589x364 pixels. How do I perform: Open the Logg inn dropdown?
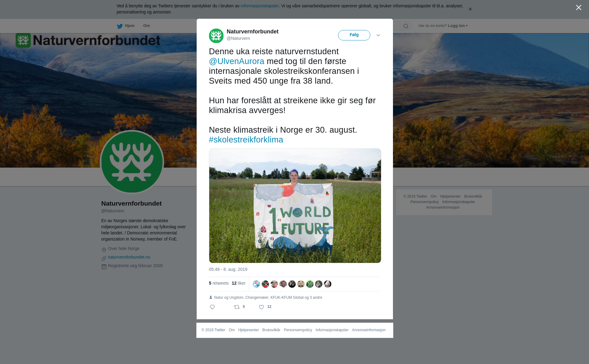point(458,26)
